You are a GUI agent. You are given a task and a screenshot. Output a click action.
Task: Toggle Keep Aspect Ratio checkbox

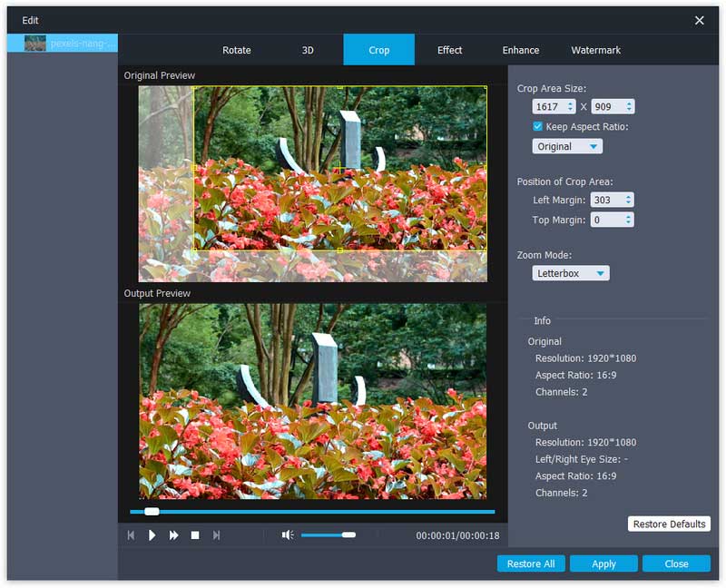coord(537,126)
